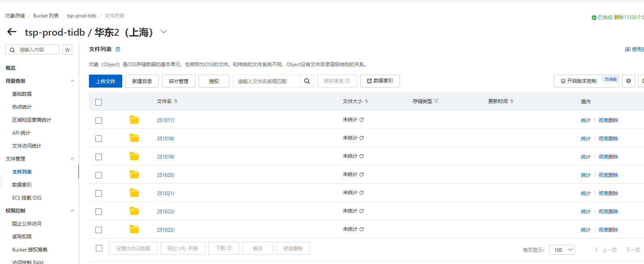Refresh size statistic for 251023/ row

[361, 229]
